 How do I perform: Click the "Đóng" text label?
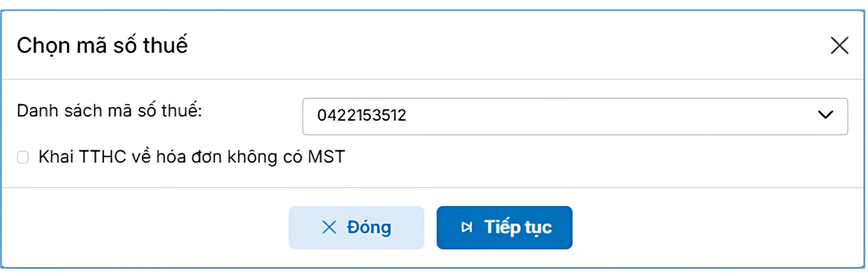pyautogui.click(x=368, y=227)
